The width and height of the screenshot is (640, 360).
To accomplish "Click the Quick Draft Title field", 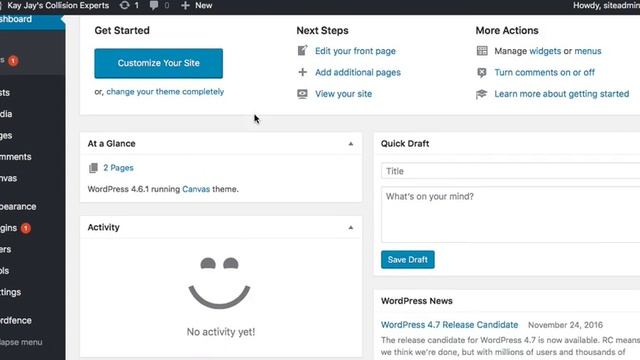I will 510,171.
